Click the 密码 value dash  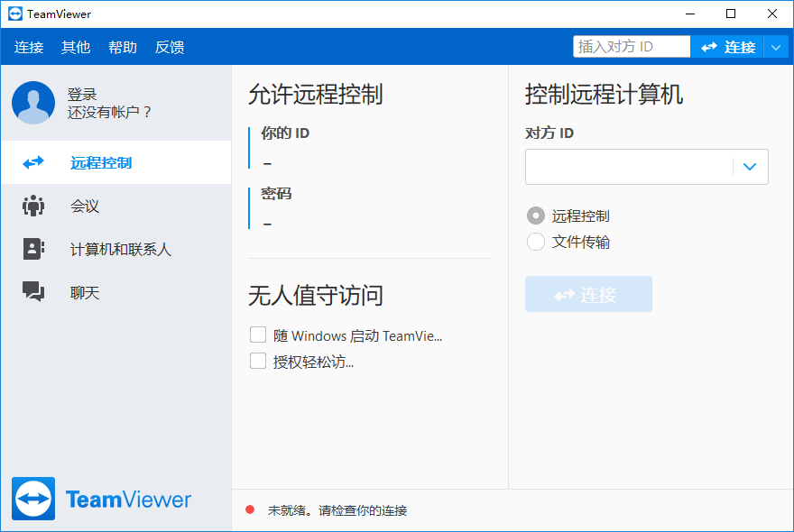pos(267,224)
